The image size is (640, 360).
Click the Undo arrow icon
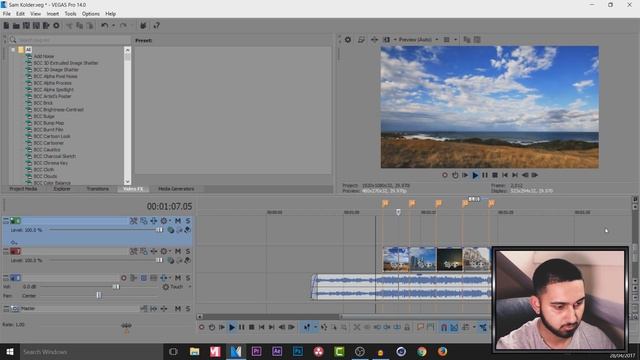104,26
